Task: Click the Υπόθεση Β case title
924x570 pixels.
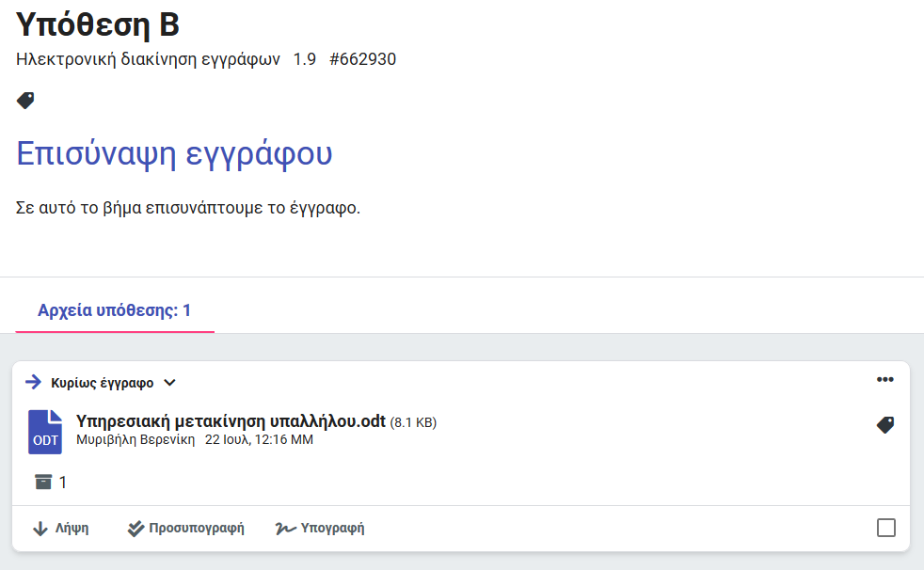Action: (97, 24)
